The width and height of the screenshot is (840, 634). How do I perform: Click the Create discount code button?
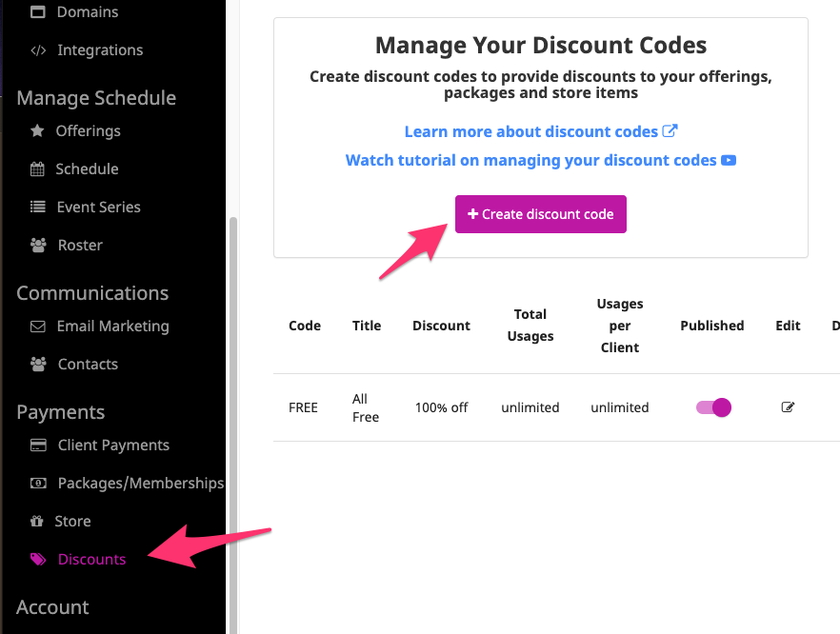coord(540,214)
